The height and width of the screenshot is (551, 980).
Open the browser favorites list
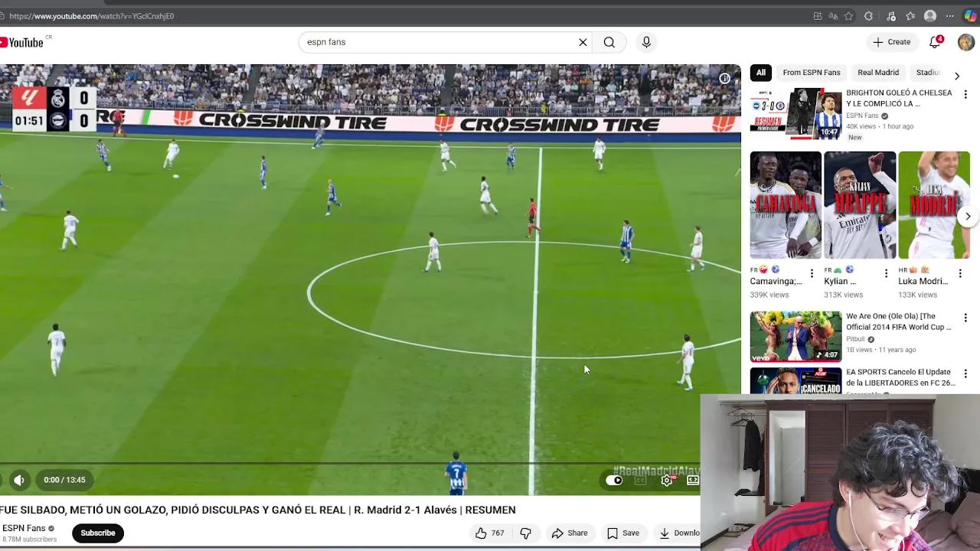(x=910, y=16)
